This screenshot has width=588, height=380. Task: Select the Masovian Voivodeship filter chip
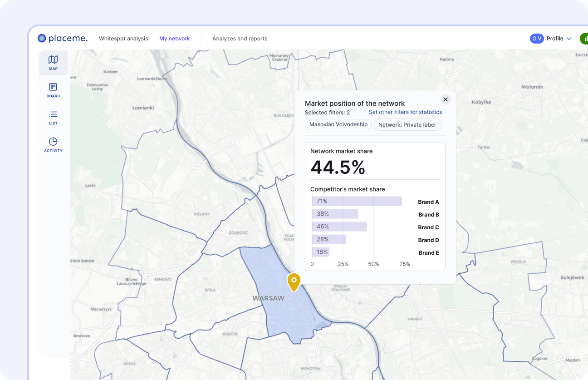[x=338, y=124]
